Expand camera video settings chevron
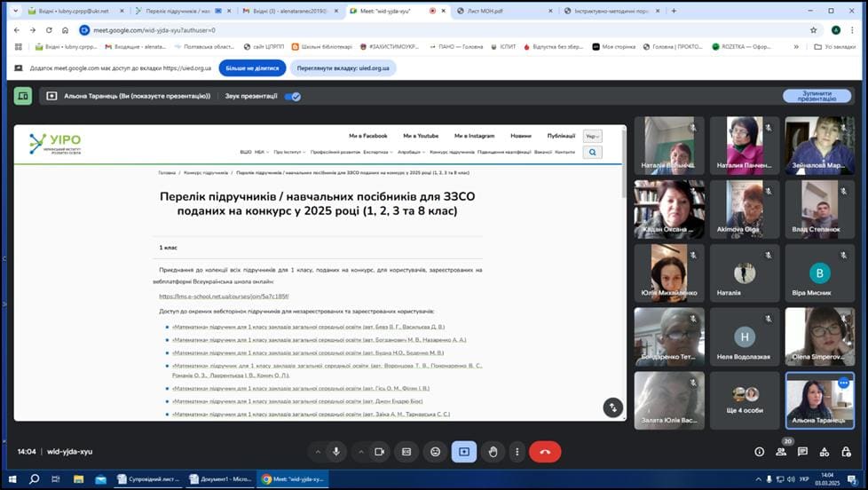 click(361, 452)
